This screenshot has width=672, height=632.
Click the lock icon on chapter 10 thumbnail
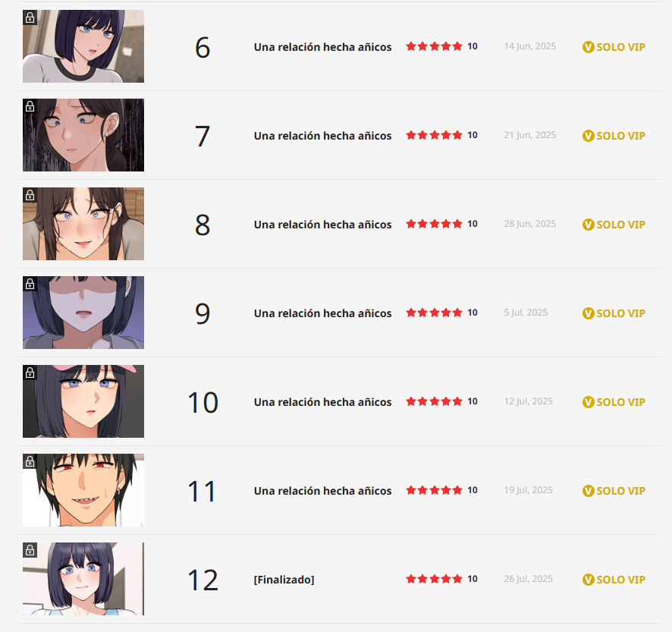30,373
